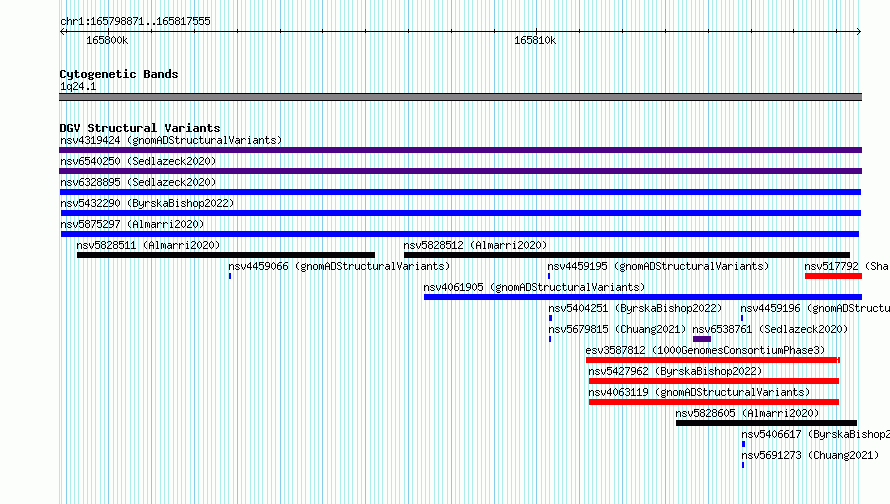Open the nsv5828512 (Almarri2020) label
This screenshot has height=504, width=890.
(475, 245)
